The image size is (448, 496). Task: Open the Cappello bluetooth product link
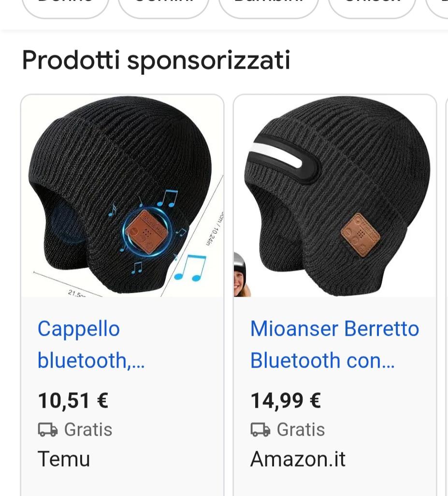91,344
